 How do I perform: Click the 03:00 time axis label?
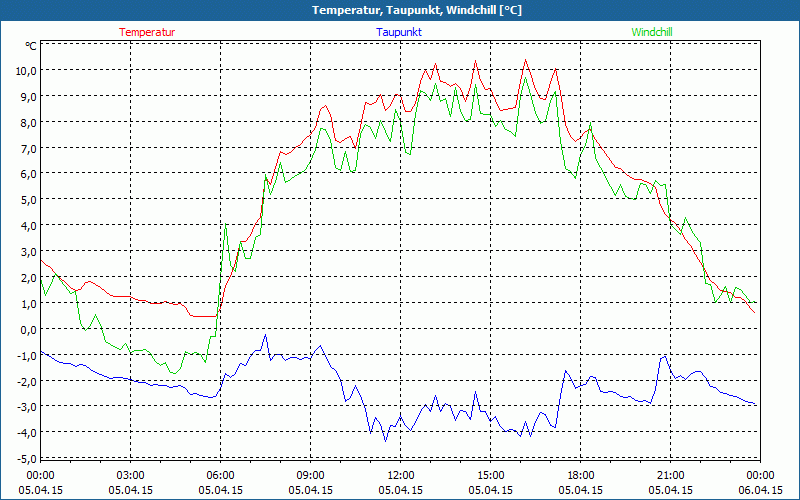(x=131, y=476)
